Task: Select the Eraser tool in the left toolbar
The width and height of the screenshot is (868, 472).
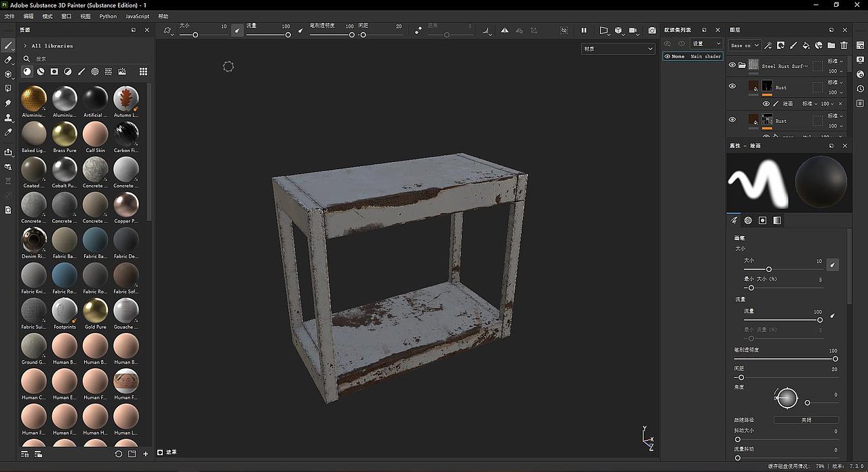Action: click(x=8, y=60)
